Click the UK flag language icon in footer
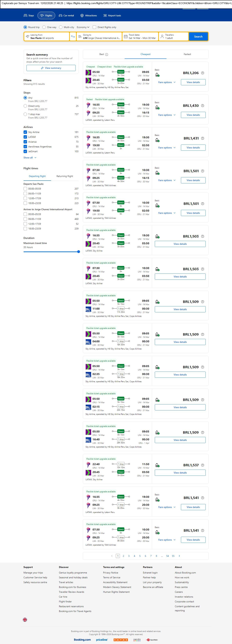The image size is (232, 644). (25, 620)
